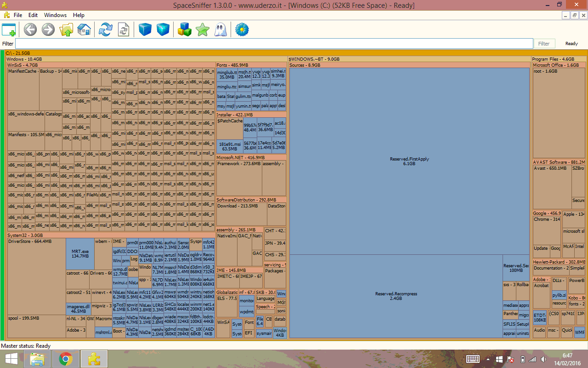Click the Master status: Ready text
Screen dimensions: 588x368
26,346
